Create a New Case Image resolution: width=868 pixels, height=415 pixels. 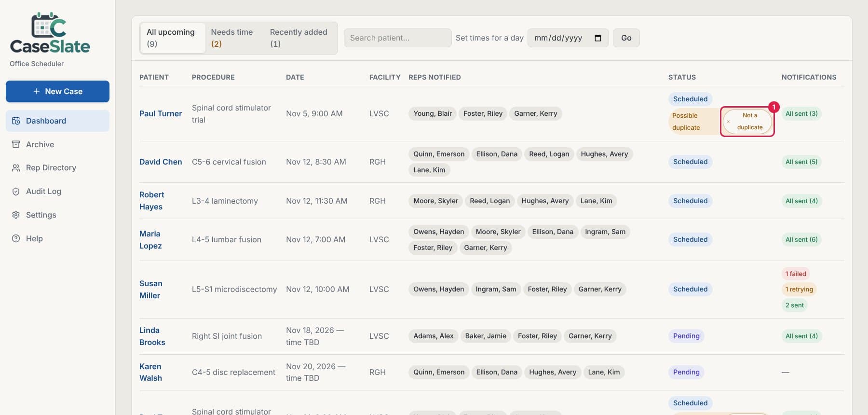click(x=57, y=91)
